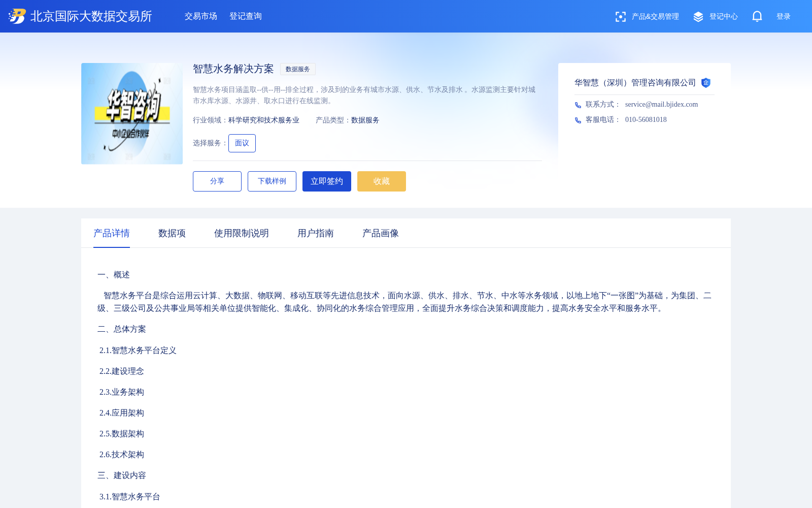Open 用户指南 tab
The image size is (812, 508).
[x=316, y=233]
